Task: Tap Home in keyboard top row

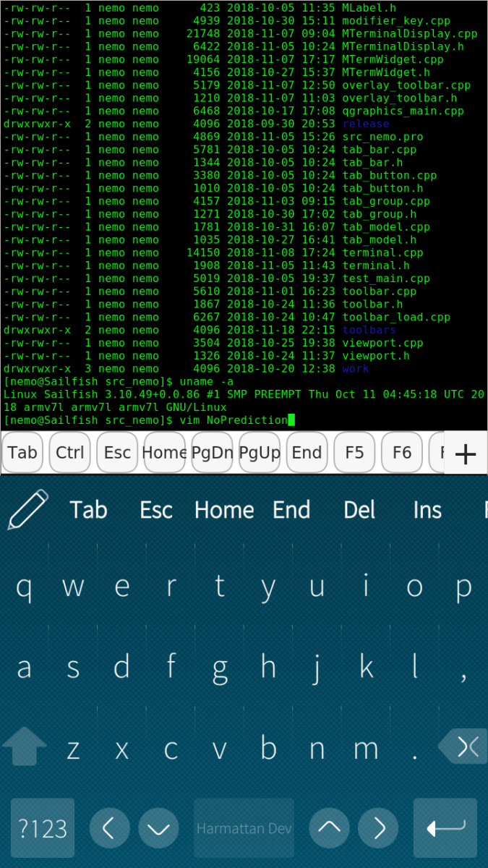Action: [x=224, y=510]
